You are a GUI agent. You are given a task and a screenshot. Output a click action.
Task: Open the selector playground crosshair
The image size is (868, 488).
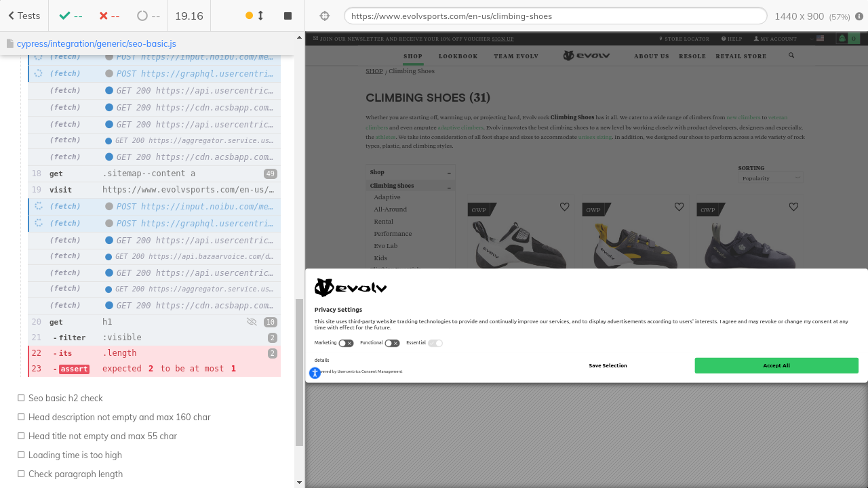click(x=324, y=16)
